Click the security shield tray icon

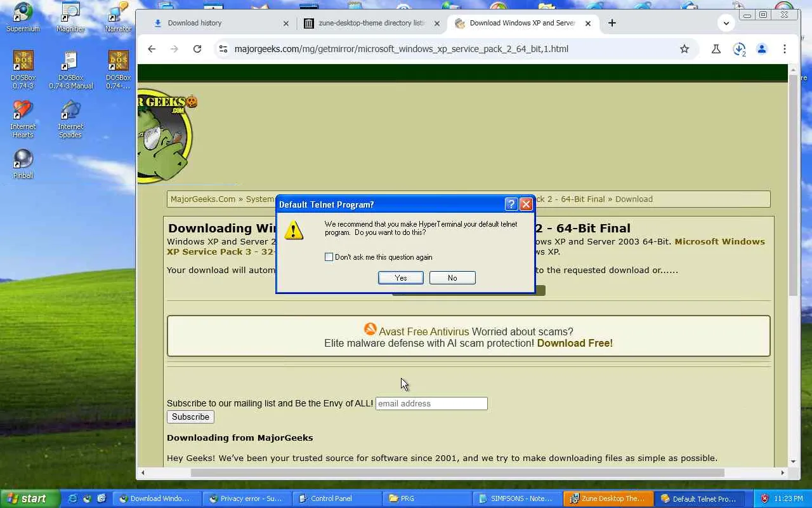click(x=764, y=498)
